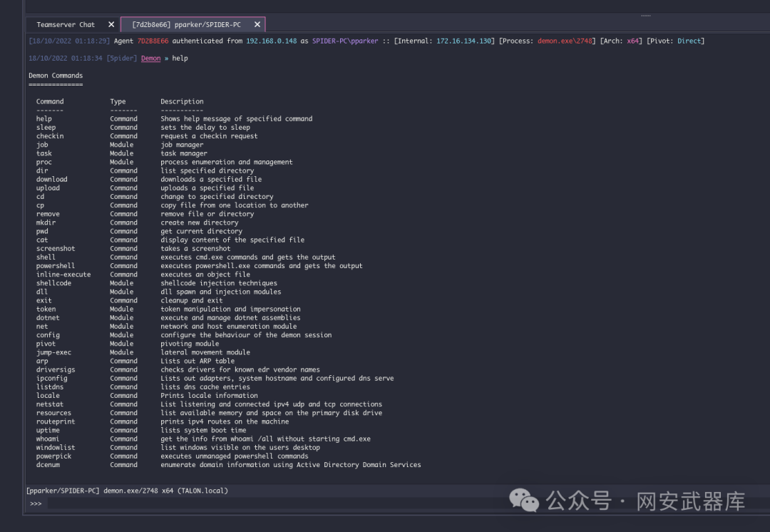
Task: Click the WeChat logo icon in watermark
Action: [523, 501]
